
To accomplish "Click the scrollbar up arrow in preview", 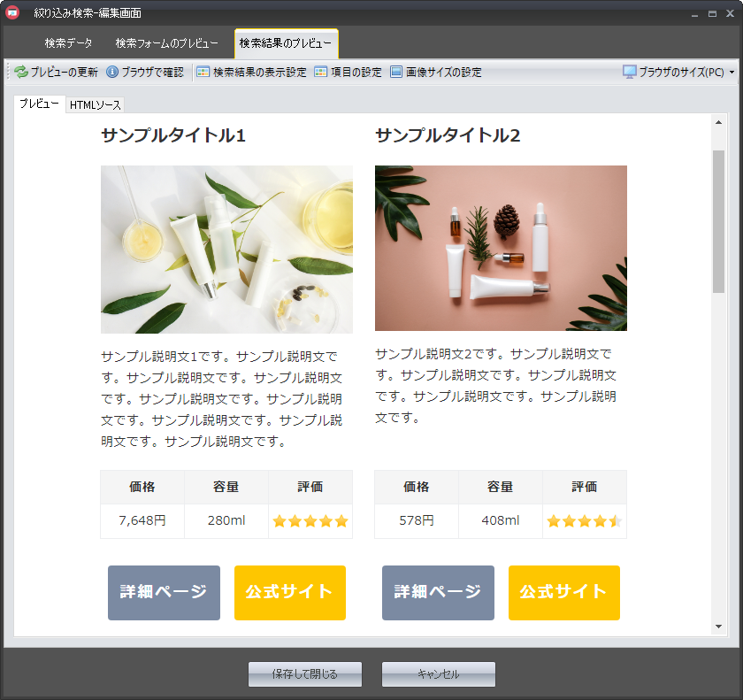I will tap(718, 122).
